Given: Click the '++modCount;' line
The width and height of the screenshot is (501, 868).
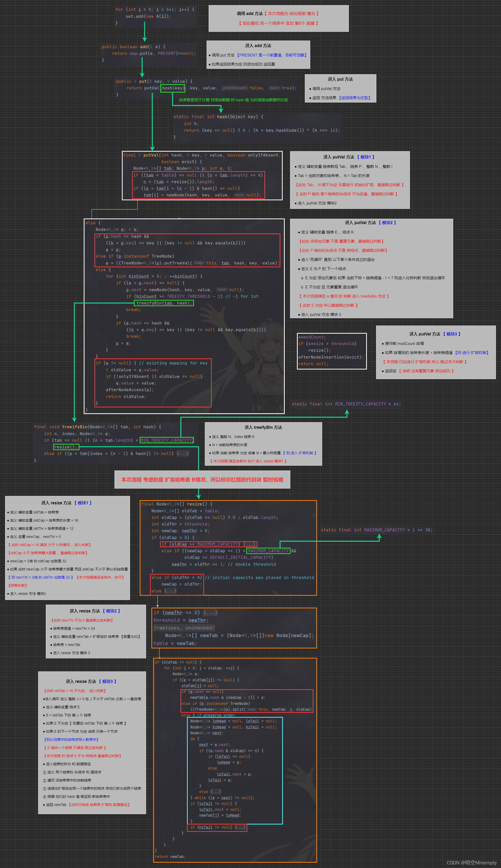Looking at the screenshot, I should point(312,337).
